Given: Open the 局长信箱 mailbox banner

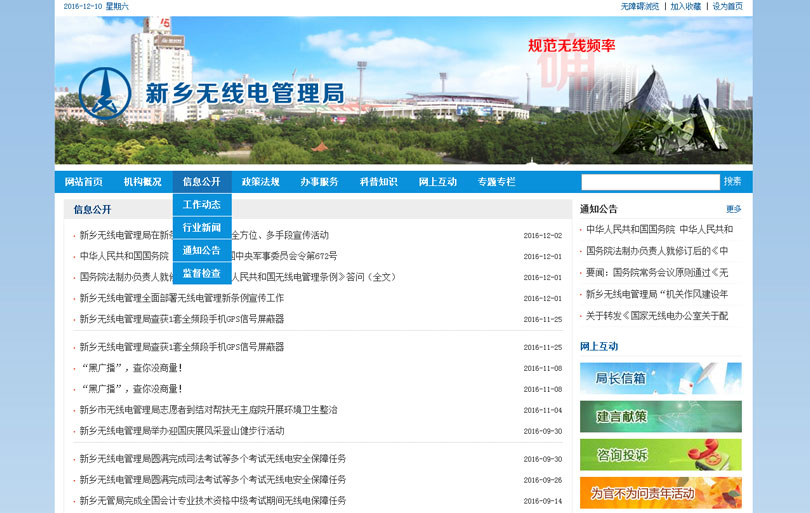Looking at the screenshot, I should tap(660, 378).
